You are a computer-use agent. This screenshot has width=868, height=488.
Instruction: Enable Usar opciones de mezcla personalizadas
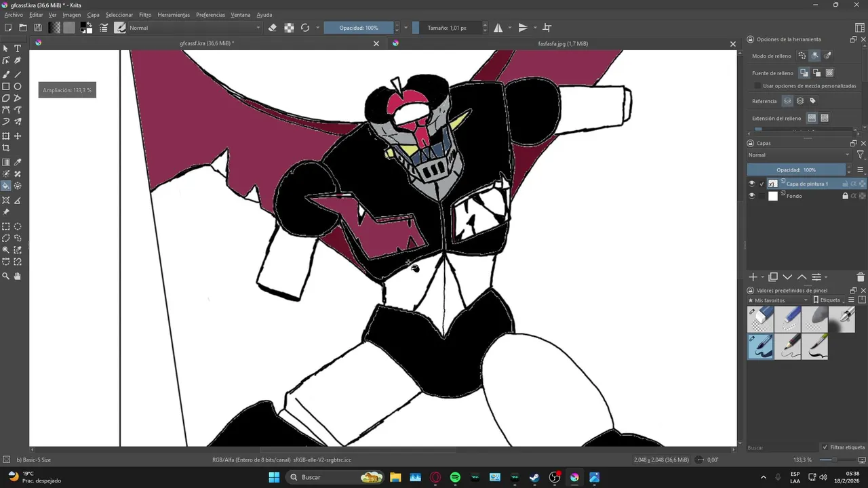757,86
